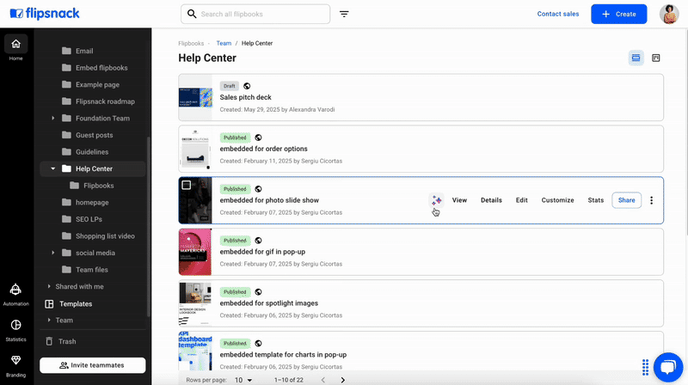
Task: Click Stats on the photo slide show row
Action: point(595,200)
